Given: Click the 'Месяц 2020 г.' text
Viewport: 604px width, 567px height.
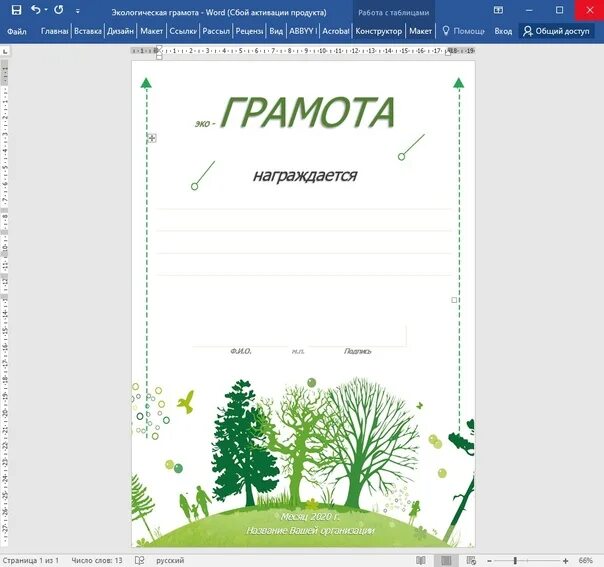Looking at the screenshot, I should click(310, 517).
